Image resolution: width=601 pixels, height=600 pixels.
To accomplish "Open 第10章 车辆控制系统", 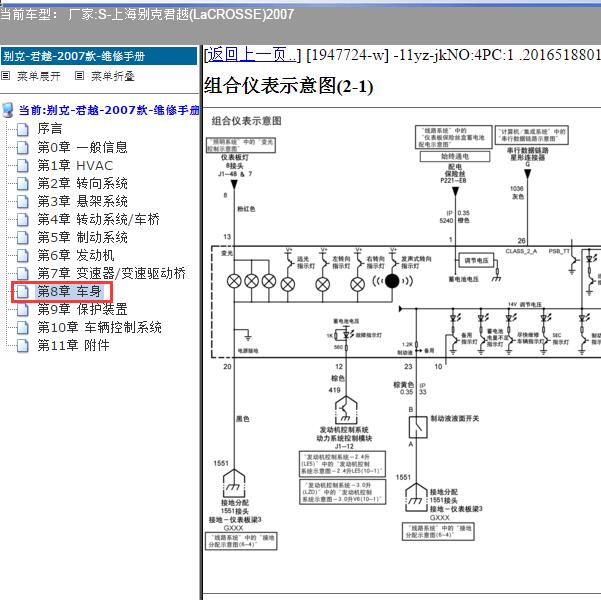I will click(x=100, y=327).
